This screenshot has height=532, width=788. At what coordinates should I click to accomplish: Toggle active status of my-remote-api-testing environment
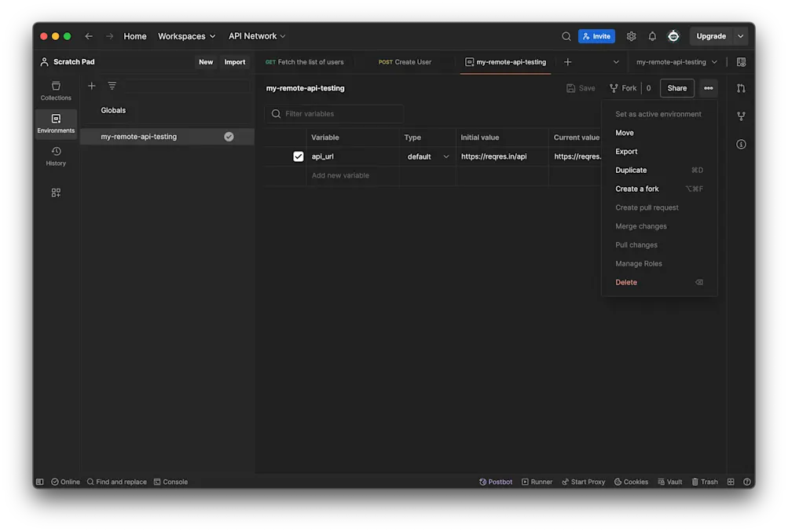click(x=229, y=136)
